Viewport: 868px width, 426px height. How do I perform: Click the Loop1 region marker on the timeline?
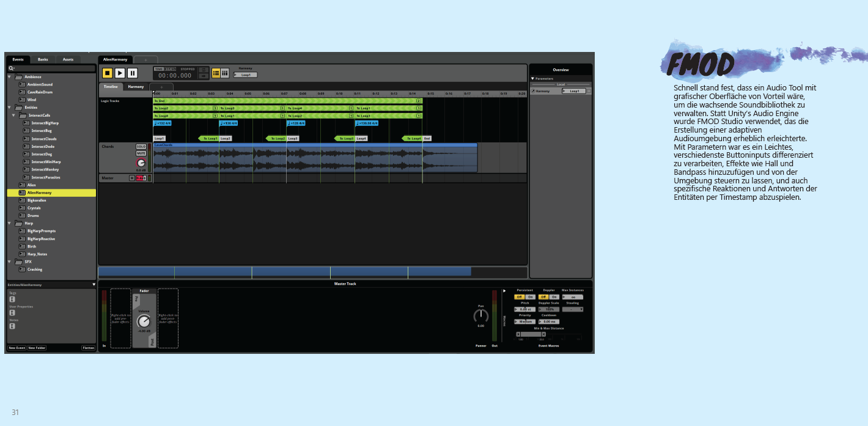click(x=160, y=139)
